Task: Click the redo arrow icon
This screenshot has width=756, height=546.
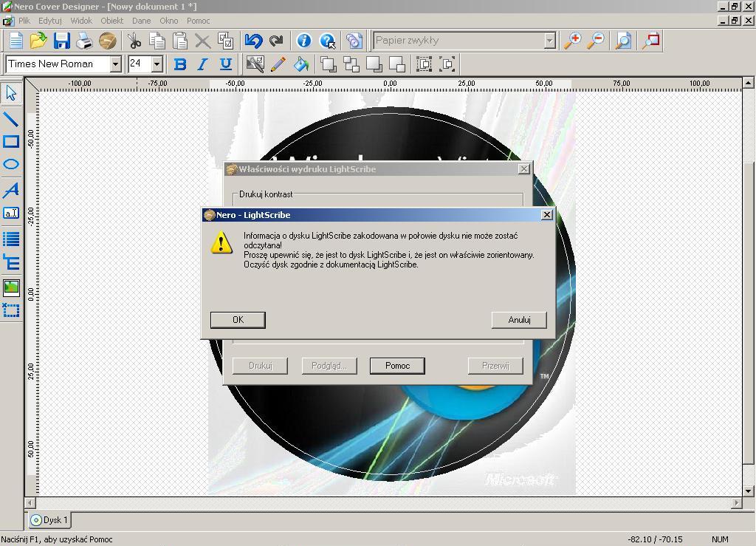Action: pos(276,41)
